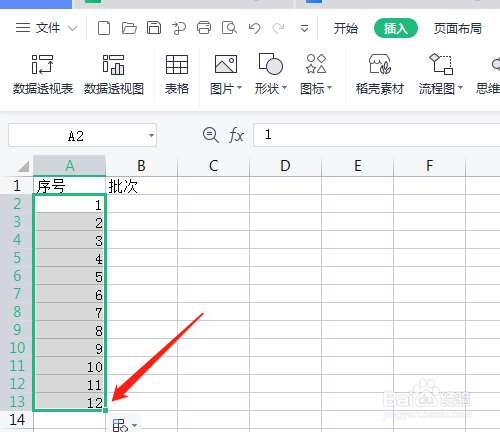
Task: Select the 插入 tab
Action: (x=396, y=28)
